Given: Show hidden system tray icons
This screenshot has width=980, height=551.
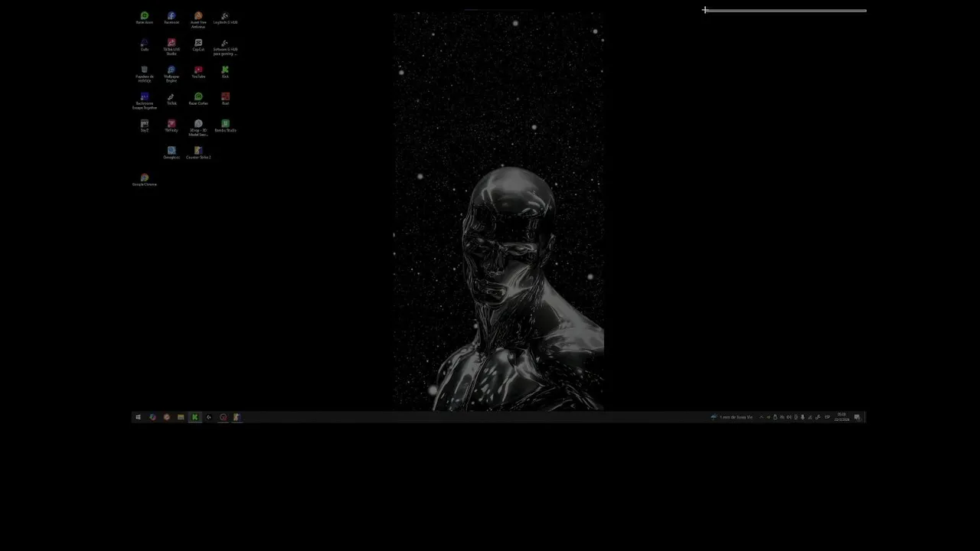Looking at the screenshot, I should (761, 417).
